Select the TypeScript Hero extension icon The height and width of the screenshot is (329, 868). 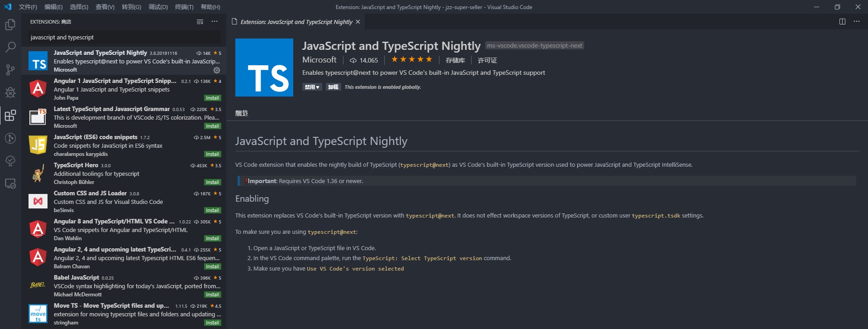tap(38, 173)
